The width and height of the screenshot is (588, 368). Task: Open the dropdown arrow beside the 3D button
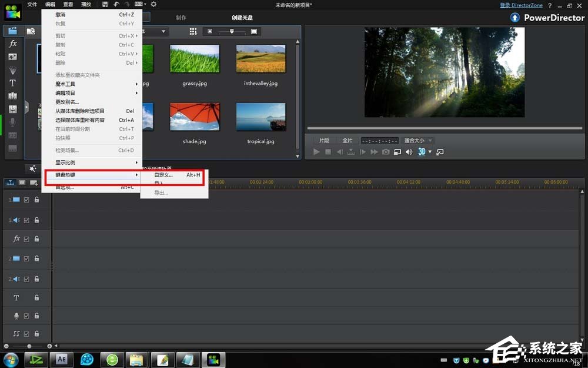(430, 152)
